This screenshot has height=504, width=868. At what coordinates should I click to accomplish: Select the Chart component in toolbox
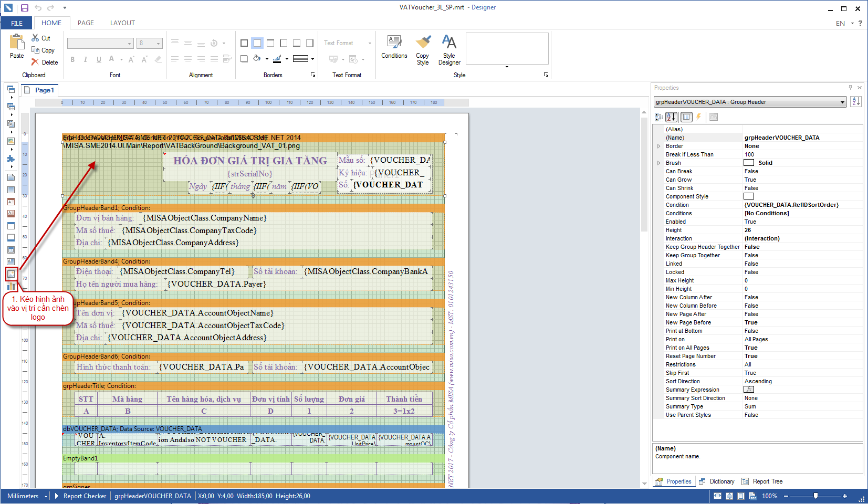click(x=11, y=286)
